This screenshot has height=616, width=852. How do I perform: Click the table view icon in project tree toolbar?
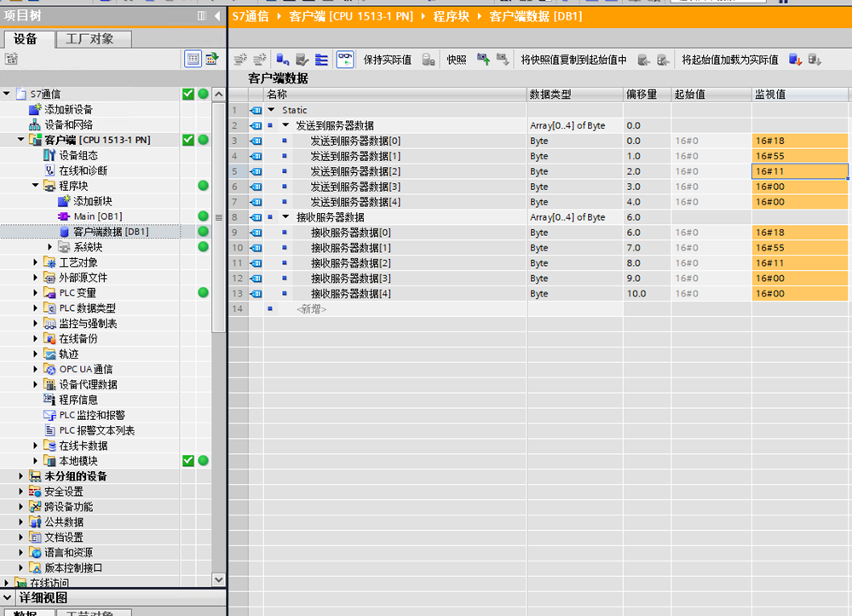(x=193, y=59)
